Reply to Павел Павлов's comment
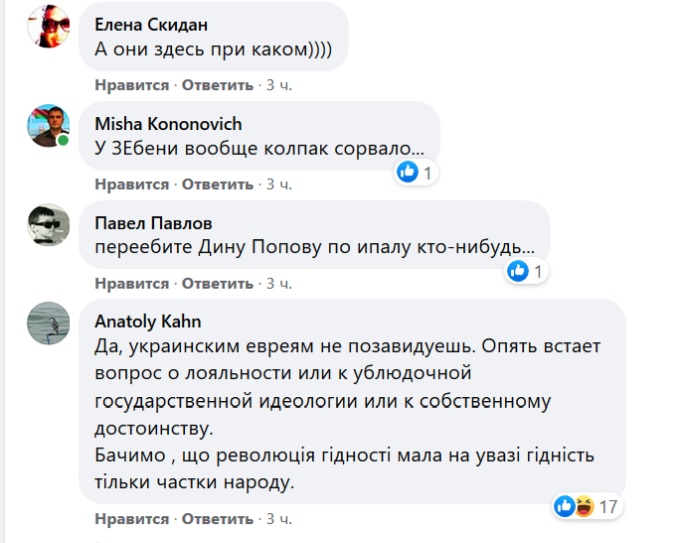This screenshot has width=680, height=543. [217, 283]
